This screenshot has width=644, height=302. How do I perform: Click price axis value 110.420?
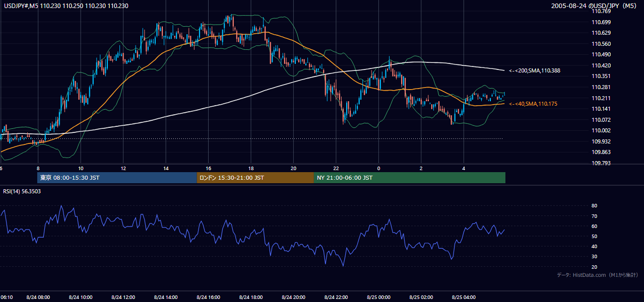[x=601, y=65]
